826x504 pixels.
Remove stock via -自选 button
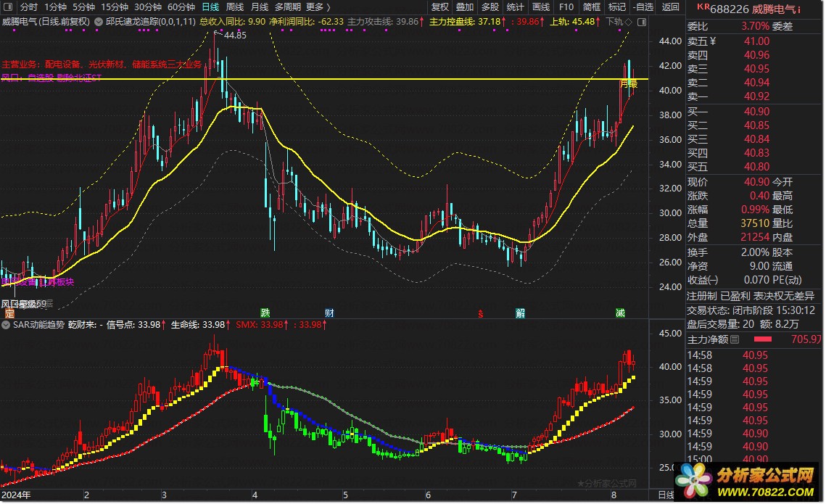tap(643, 7)
